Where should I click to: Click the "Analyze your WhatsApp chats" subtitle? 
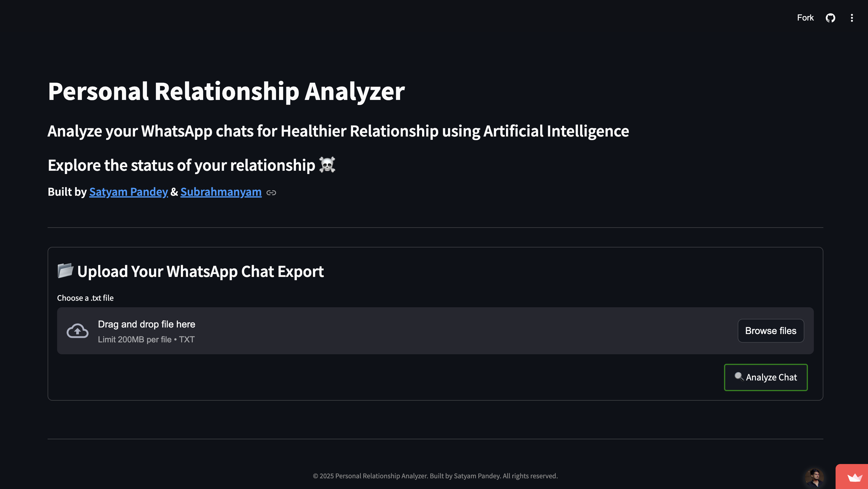338,131
